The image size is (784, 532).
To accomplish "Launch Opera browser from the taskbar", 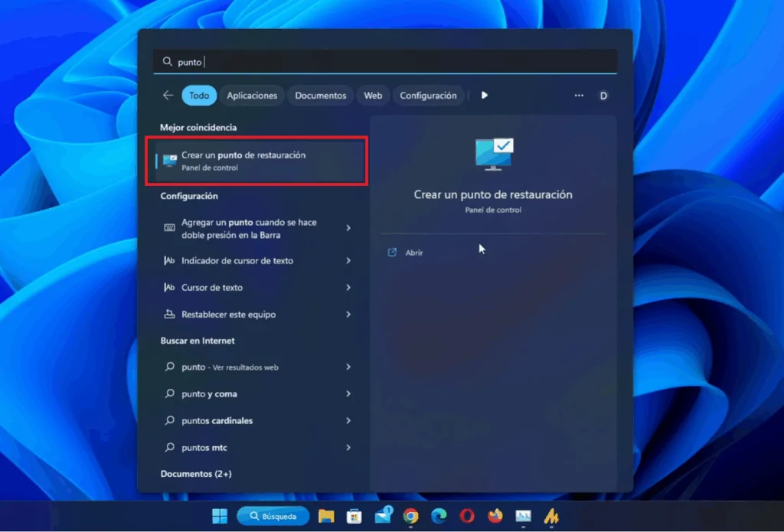I will (x=467, y=516).
